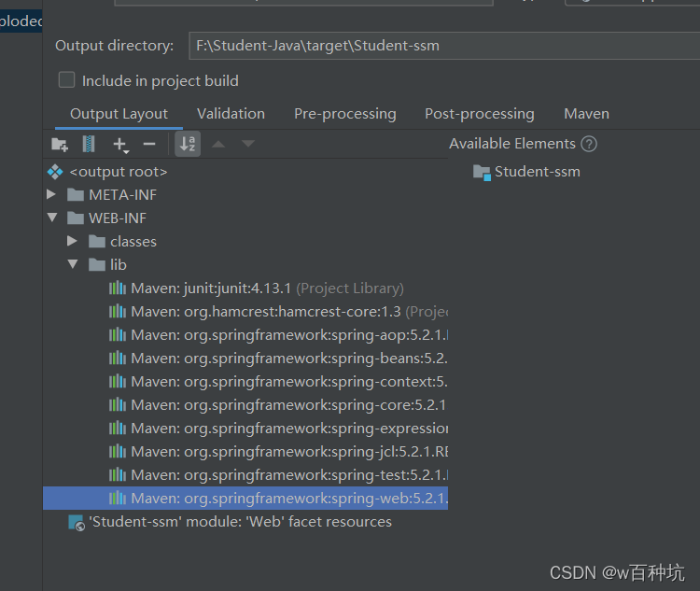Click the output root diamond icon

pos(55,172)
